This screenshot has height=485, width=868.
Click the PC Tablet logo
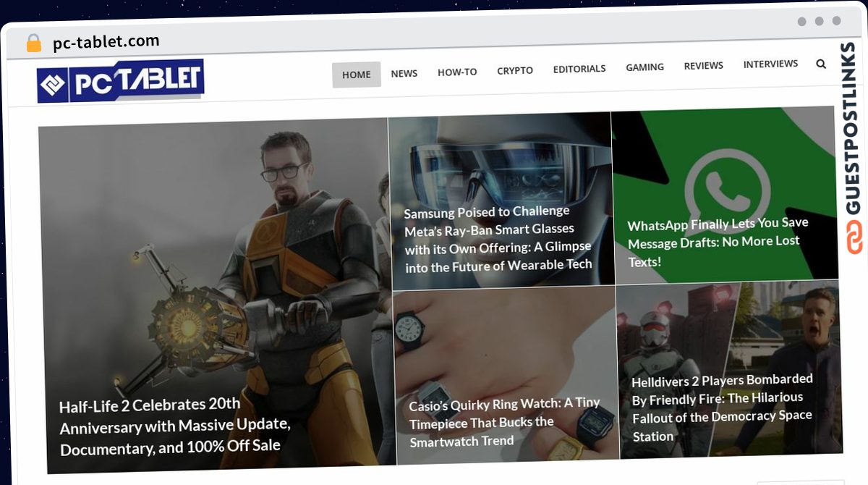click(x=121, y=81)
